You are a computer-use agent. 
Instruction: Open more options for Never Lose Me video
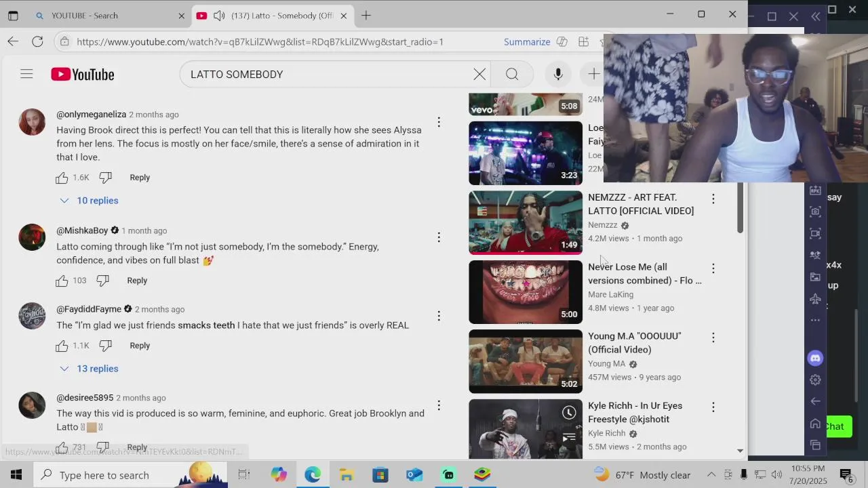tap(713, 268)
